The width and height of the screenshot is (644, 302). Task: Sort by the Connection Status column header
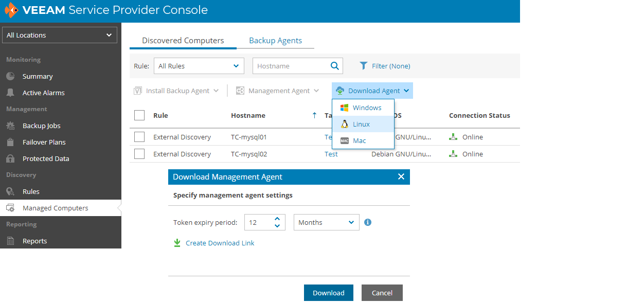[479, 115]
